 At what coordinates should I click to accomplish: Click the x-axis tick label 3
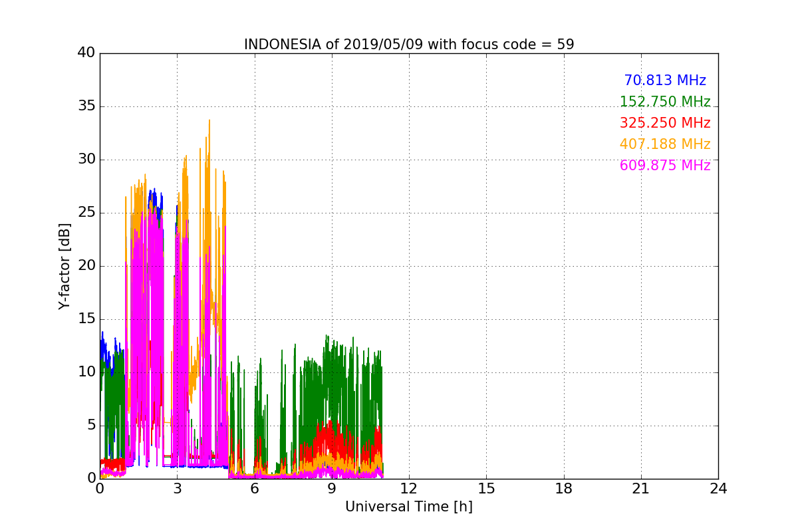coord(177,489)
